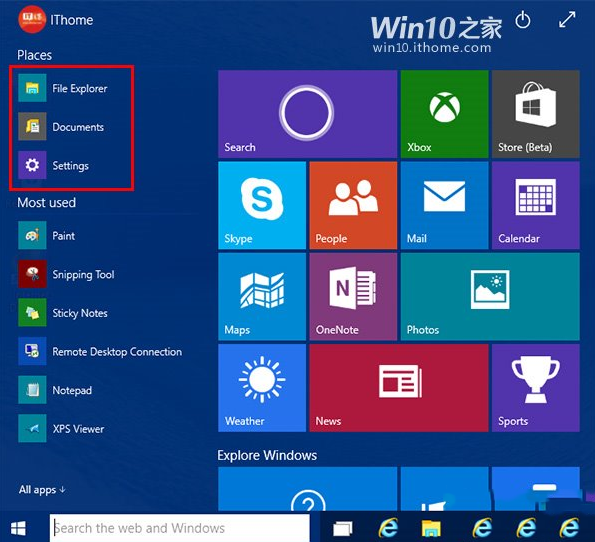
Task: Launch the Skype tile
Action: pos(262,205)
